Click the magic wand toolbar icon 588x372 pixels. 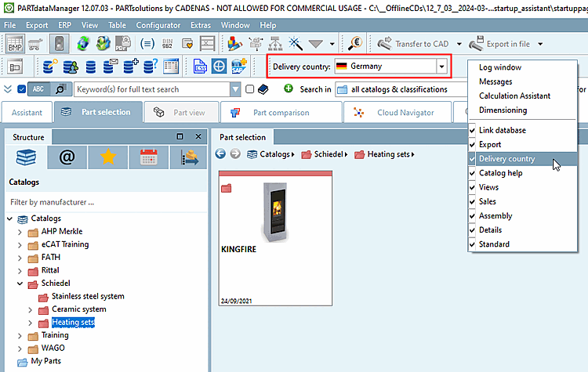[x=296, y=44]
